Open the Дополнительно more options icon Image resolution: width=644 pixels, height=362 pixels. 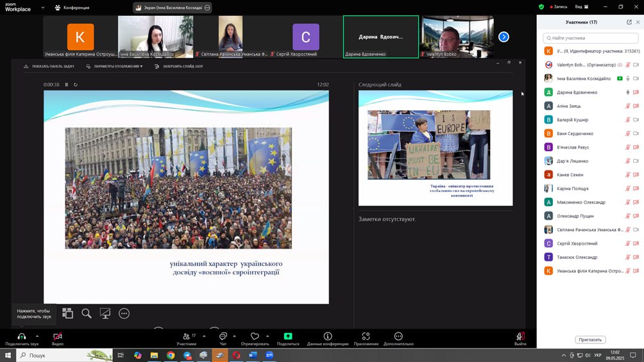point(398,336)
